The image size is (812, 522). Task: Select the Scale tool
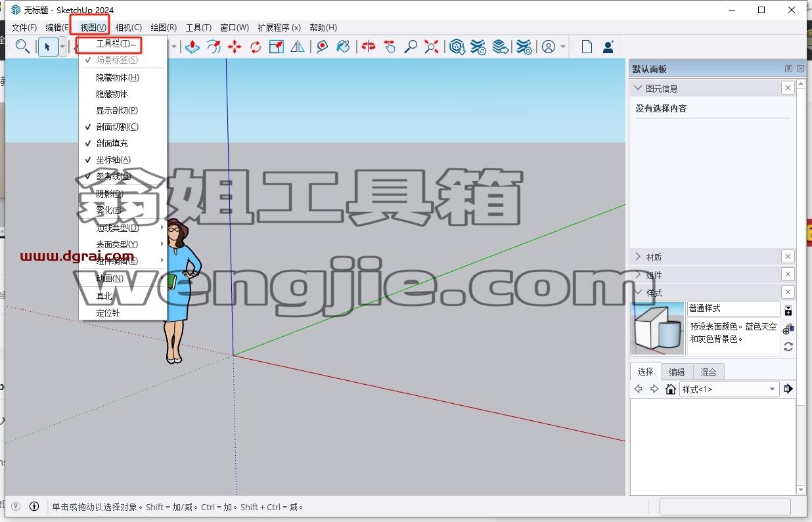[x=277, y=47]
